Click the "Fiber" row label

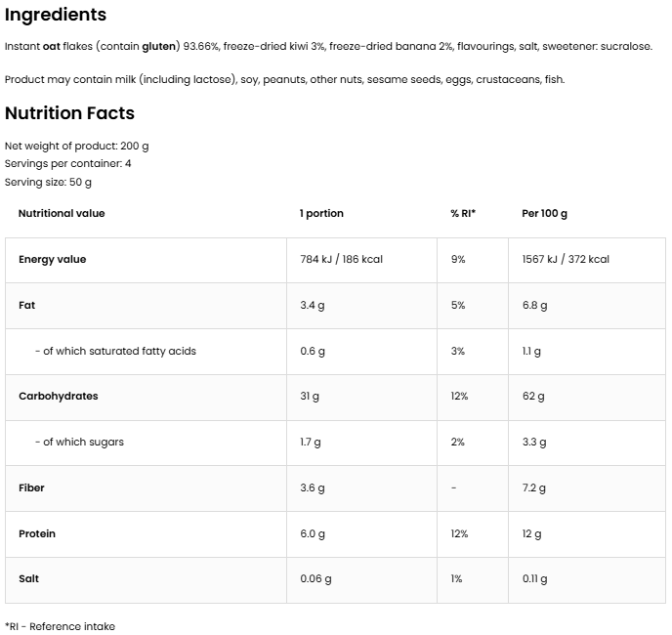[x=31, y=487]
